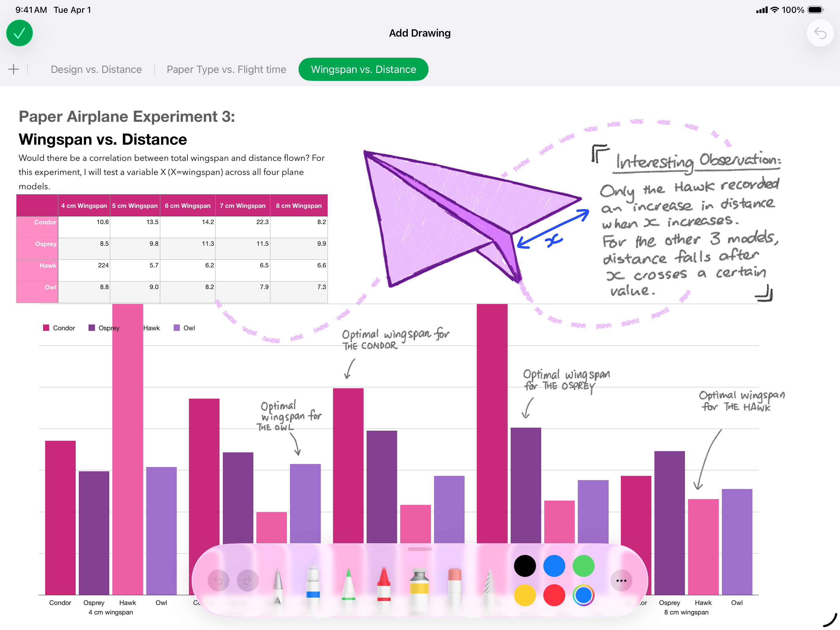Tap the tallest Condor bar at 7 cm
The image size is (840, 630).
pyautogui.click(x=492, y=423)
